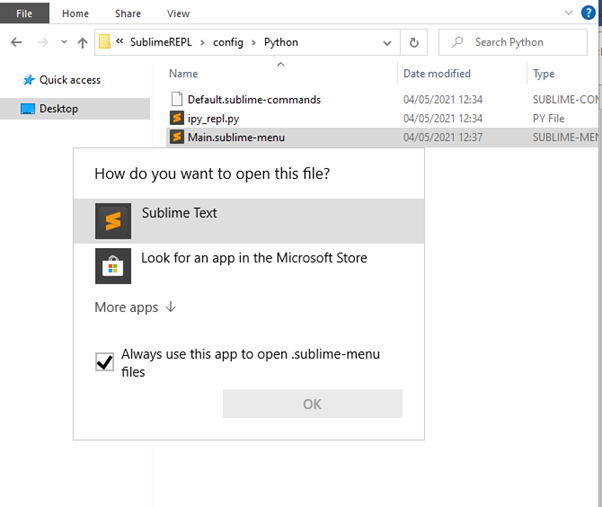Show hidden parent folders double chevron
The width and height of the screenshot is (602, 507).
(x=119, y=41)
